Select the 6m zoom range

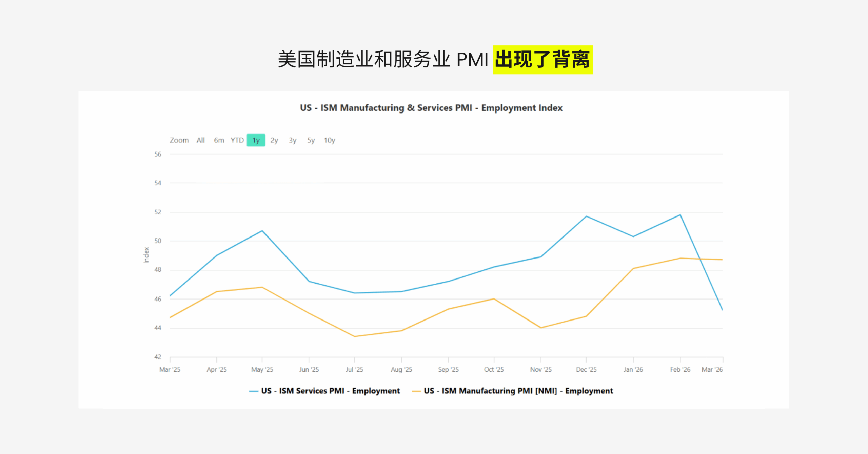tap(219, 140)
